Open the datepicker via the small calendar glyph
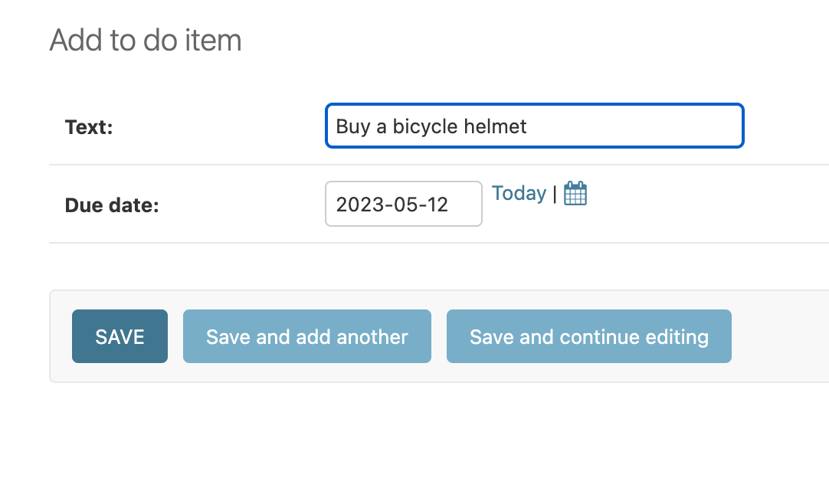Viewport: 829px width, 504px height. point(575,193)
